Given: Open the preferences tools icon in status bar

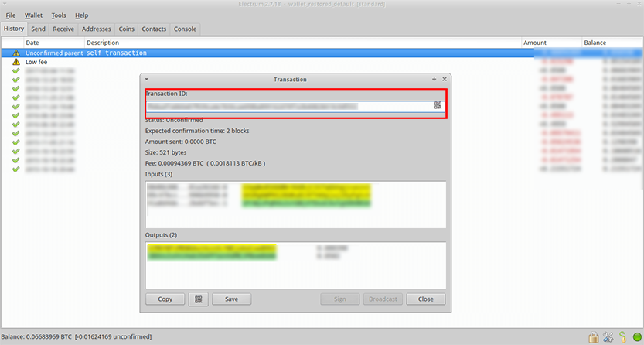Looking at the screenshot, I should [x=608, y=337].
